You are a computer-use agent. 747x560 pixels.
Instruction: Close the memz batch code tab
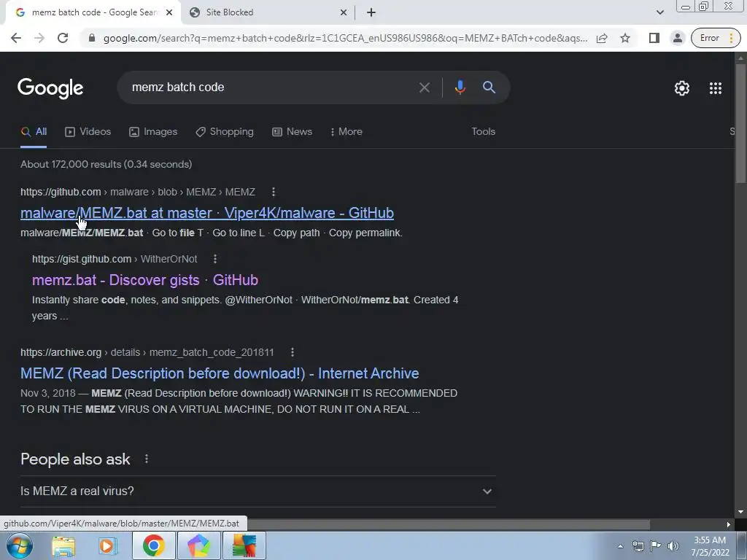click(x=169, y=12)
